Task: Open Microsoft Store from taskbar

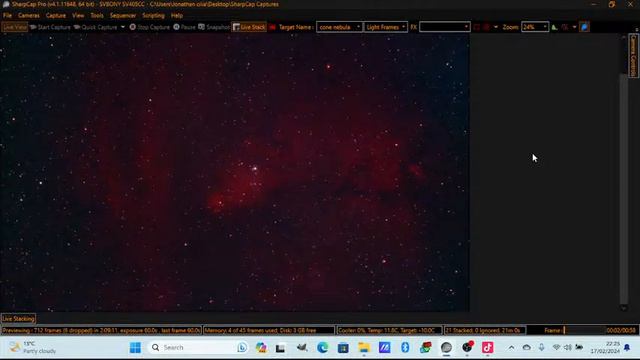Action: point(343,347)
